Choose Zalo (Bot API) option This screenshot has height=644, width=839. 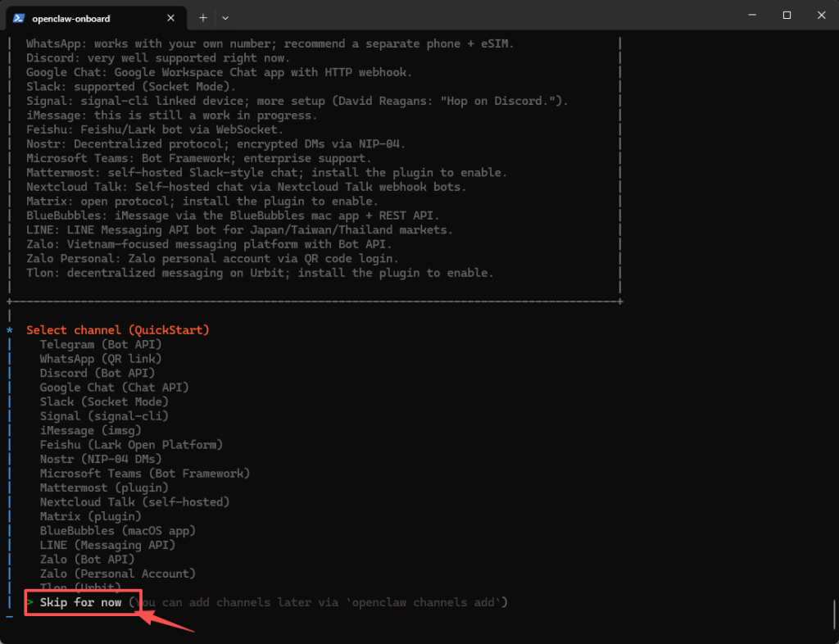tap(87, 560)
